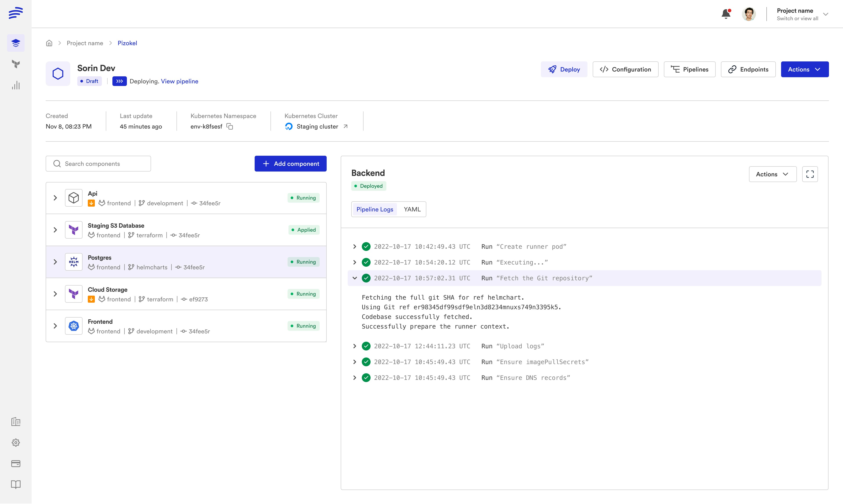Expand the Upload logs step

point(355,346)
